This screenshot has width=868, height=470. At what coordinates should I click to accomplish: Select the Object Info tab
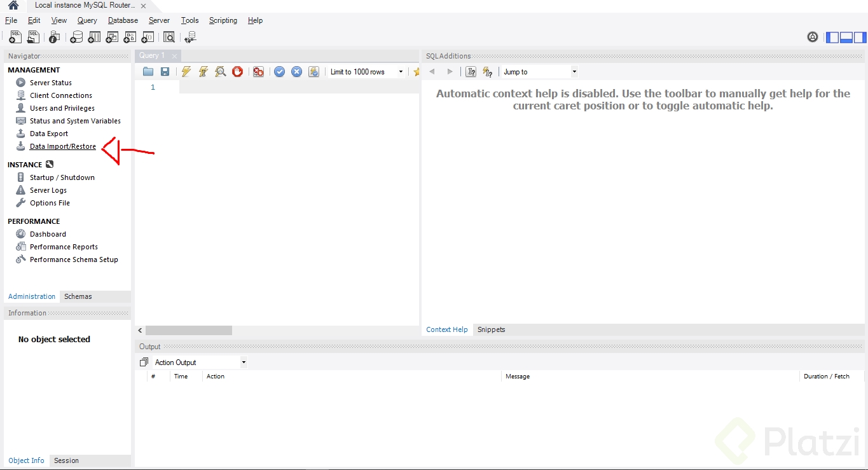[27, 460]
